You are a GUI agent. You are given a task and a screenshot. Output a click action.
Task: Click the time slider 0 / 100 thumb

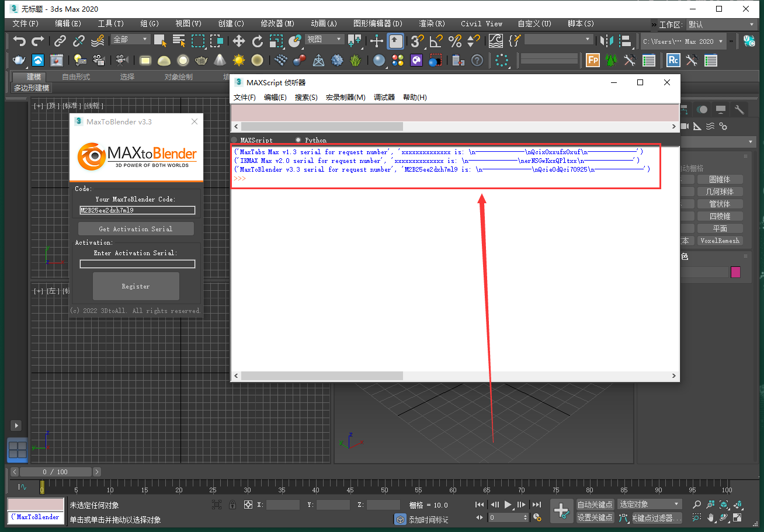coord(55,472)
